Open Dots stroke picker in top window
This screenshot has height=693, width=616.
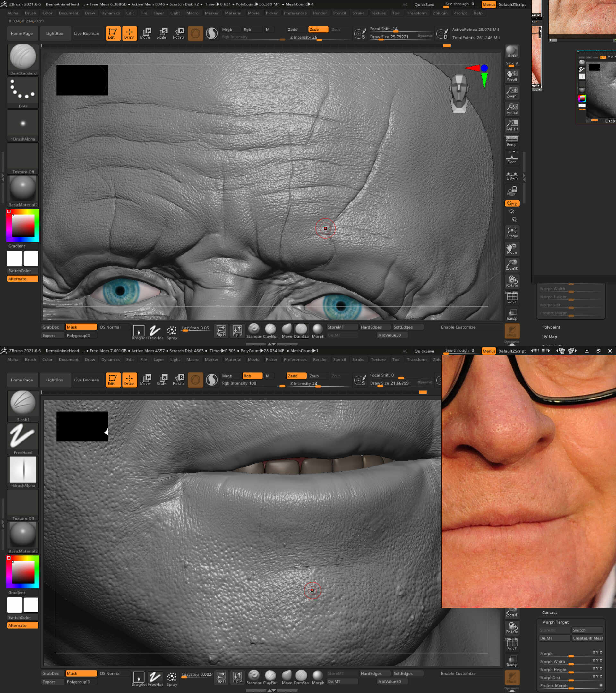[x=23, y=92]
